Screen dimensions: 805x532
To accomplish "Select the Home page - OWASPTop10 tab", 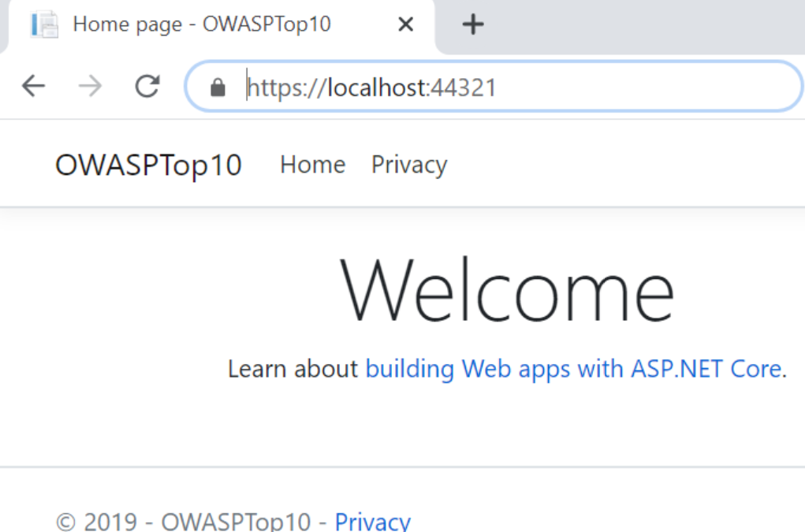I will pyautogui.click(x=201, y=25).
